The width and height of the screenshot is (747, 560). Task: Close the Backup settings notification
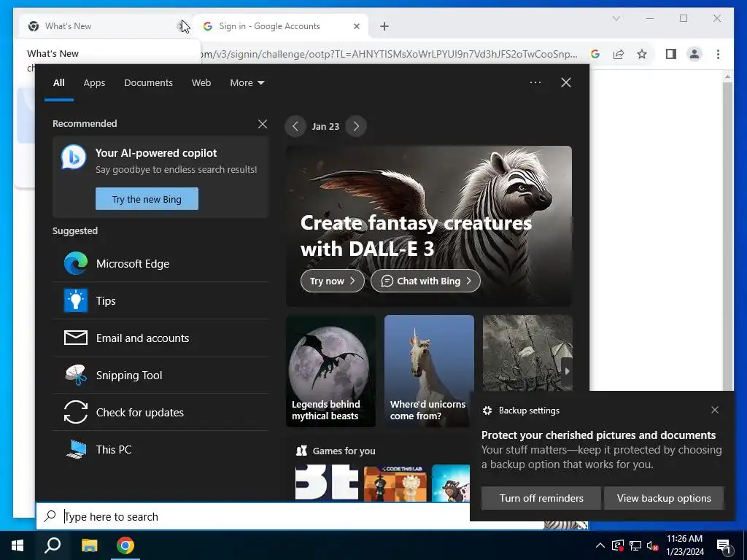[x=715, y=410]
